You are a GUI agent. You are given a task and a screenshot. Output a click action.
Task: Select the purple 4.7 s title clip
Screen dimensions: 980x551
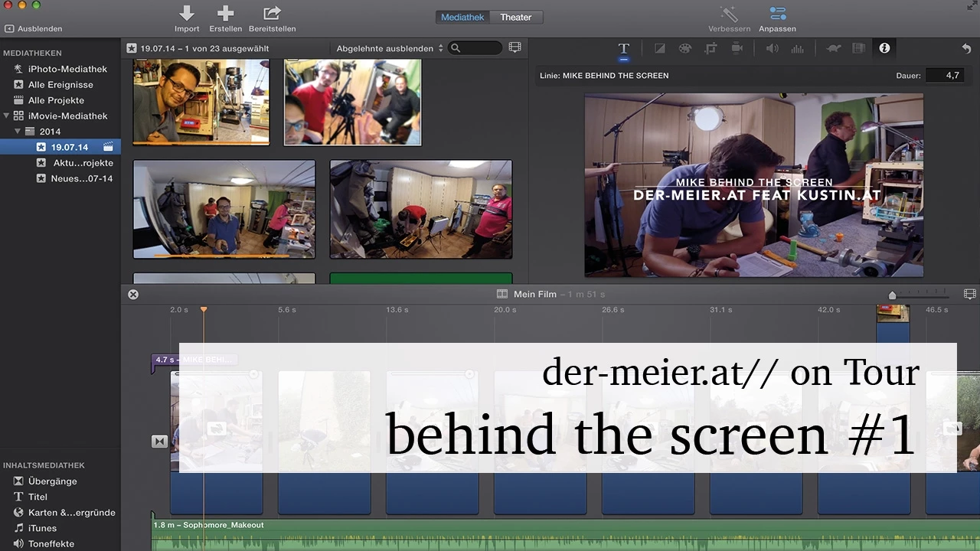[194, 360]
